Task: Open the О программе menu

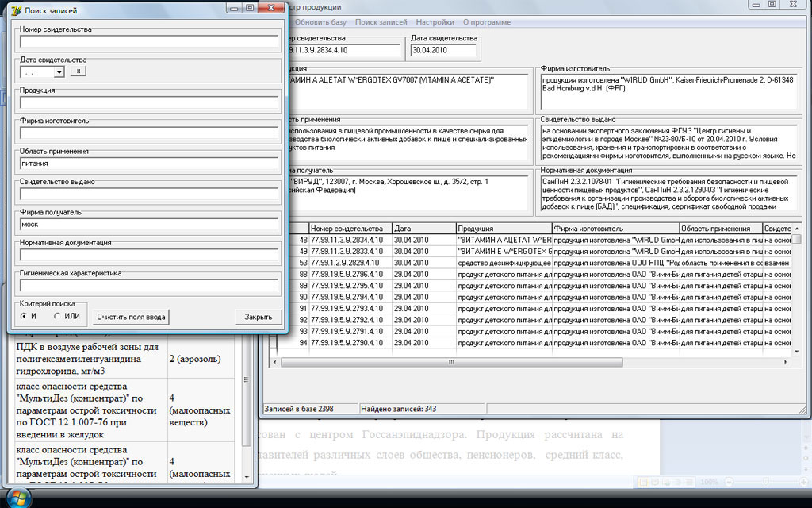Action: [486, 22]
